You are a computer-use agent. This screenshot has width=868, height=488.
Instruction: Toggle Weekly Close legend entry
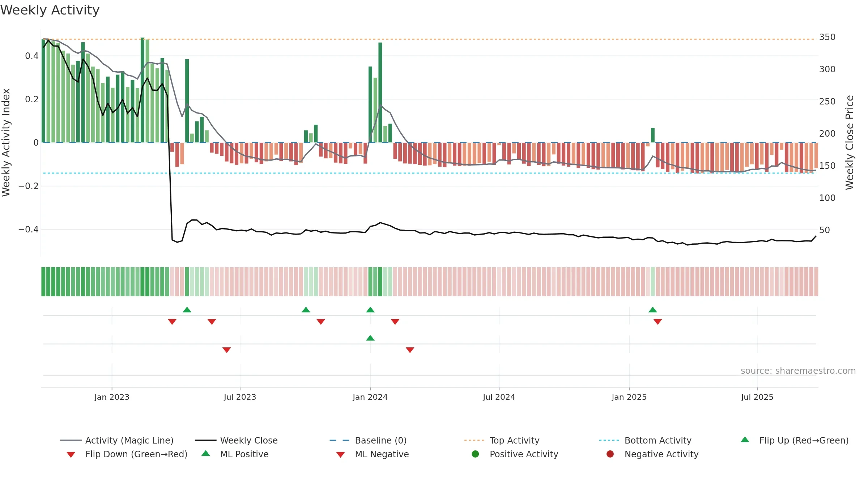(x=236, y=440)
